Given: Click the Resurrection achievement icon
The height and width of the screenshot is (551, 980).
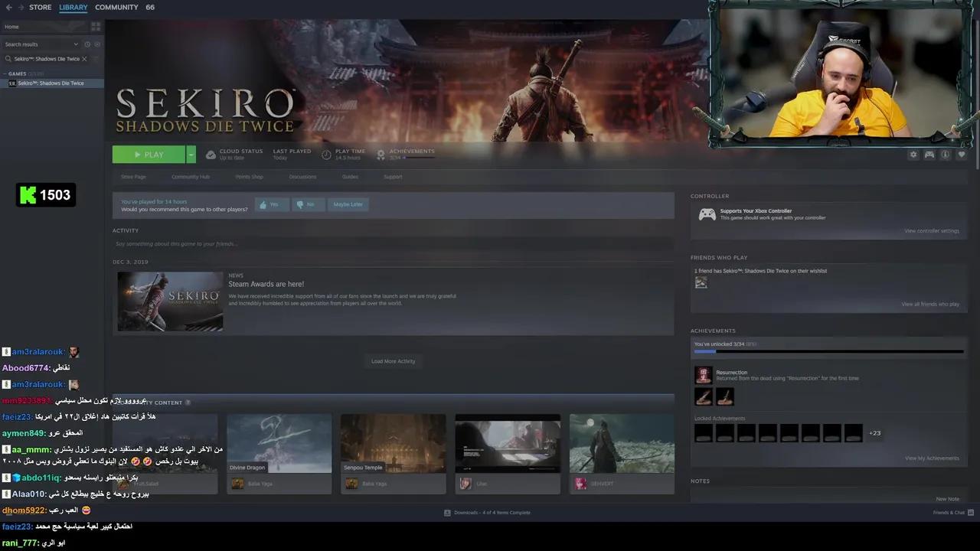Looking at the screenshot, I should pos(703,375).
